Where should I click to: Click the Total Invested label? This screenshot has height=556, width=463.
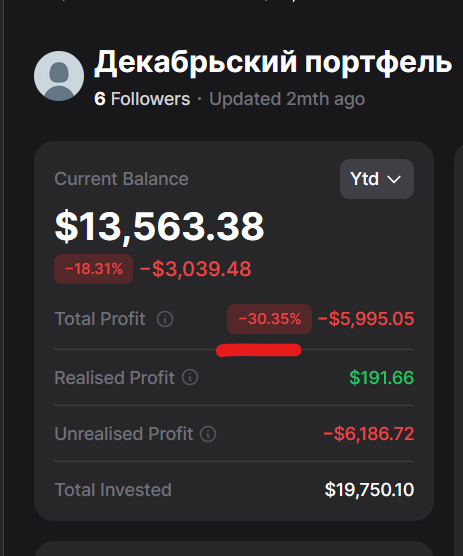(x=113, y=490)
